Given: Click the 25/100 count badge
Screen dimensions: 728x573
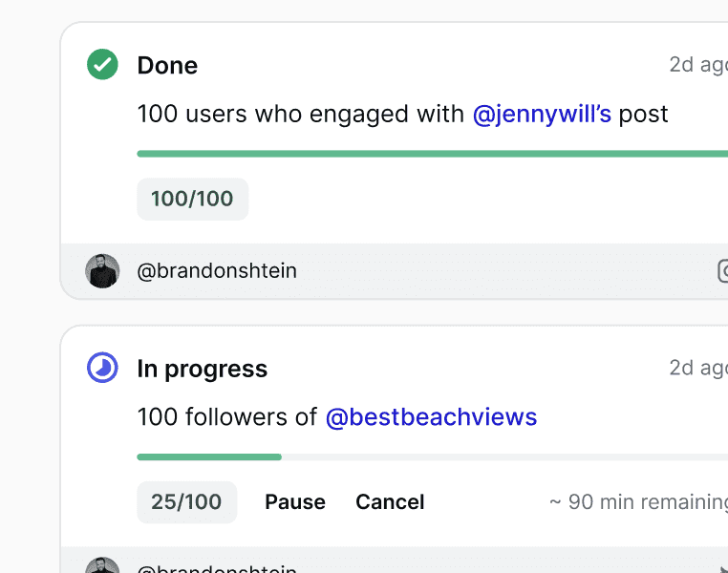Looking at the screenshot, I should (186, 502).
